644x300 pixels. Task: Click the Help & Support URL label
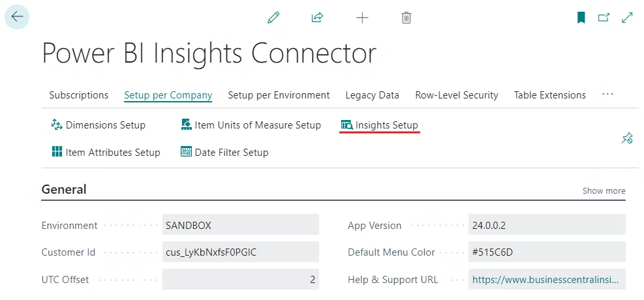(x=393, y=280)
